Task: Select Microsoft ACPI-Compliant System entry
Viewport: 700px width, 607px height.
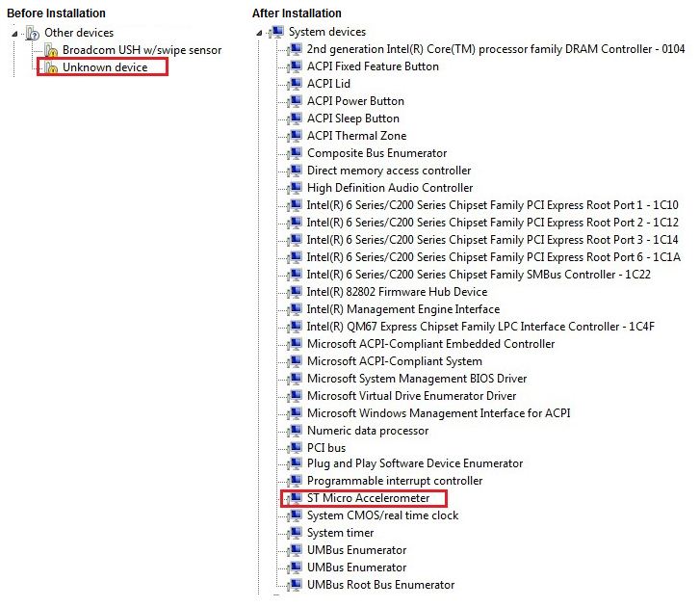Action: coord(395,361)
